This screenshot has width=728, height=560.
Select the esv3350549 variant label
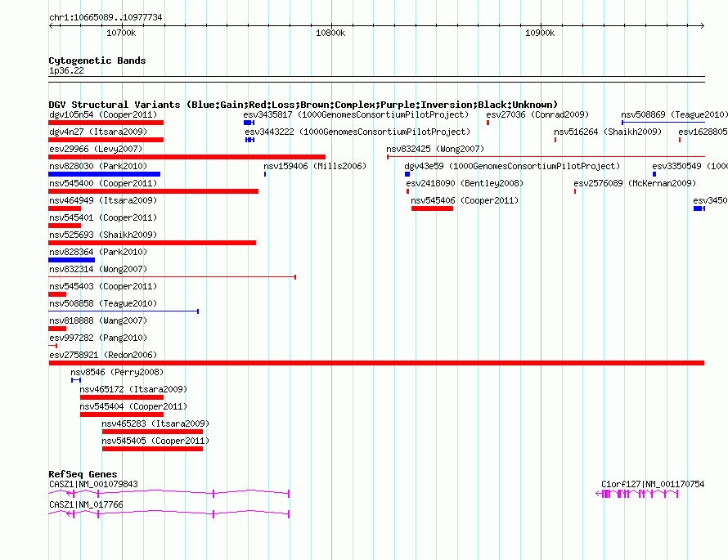[690, 166]
